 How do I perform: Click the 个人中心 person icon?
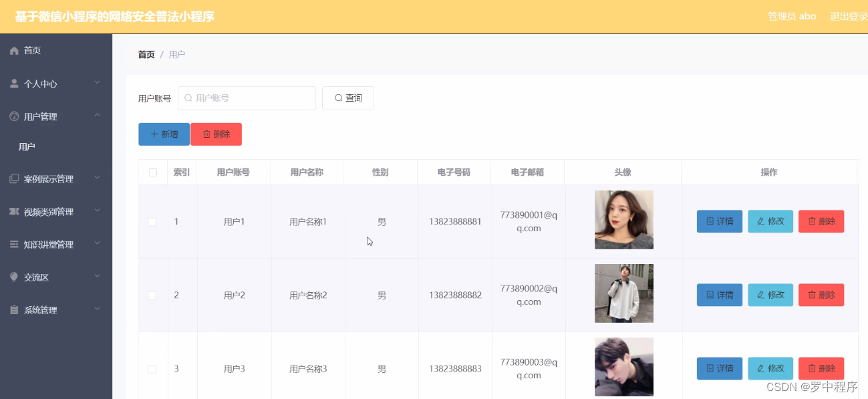point(13,84)
